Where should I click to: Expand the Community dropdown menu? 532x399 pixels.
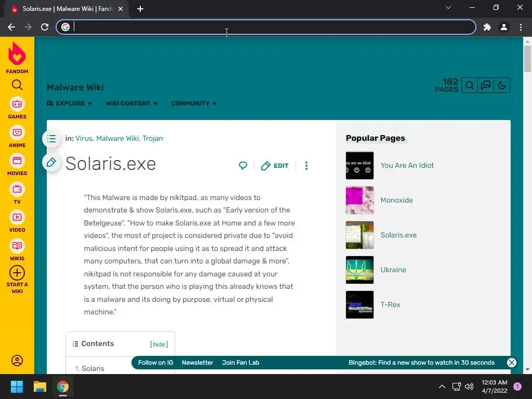(194, 103)
